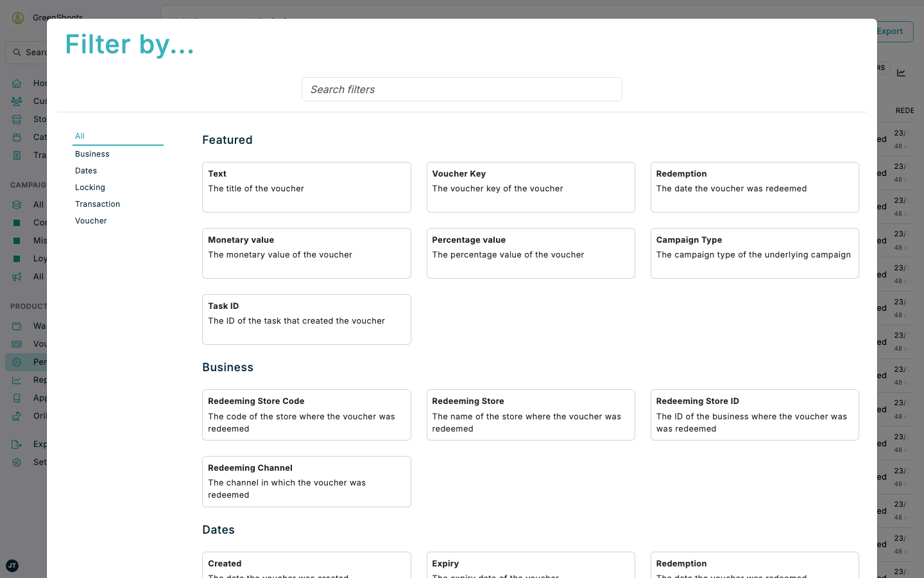The image size is (924, 578).
Task: Click the Export arrow icon near the bottom sidebar
Action: point(16,444)
